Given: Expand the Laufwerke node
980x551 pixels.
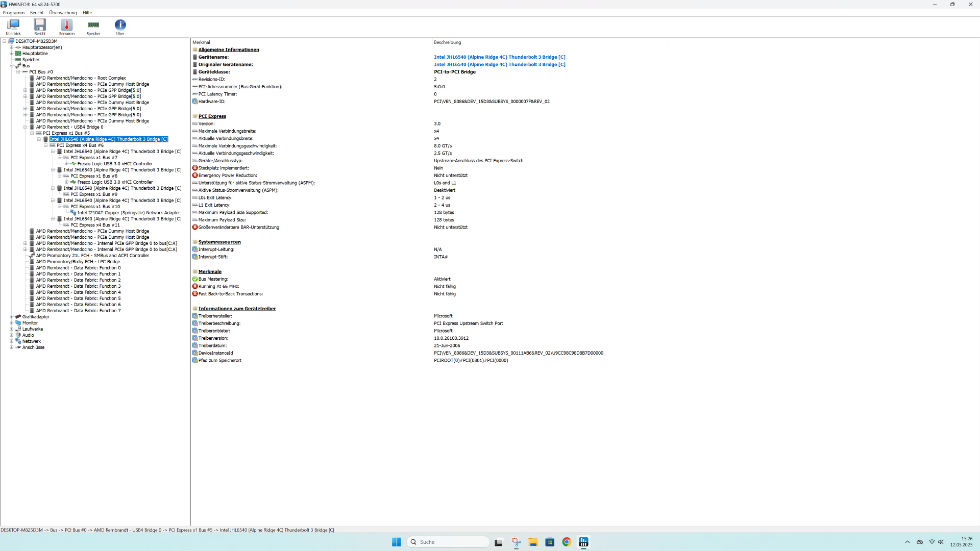Looking at the screenshot, I should [11, 329].
